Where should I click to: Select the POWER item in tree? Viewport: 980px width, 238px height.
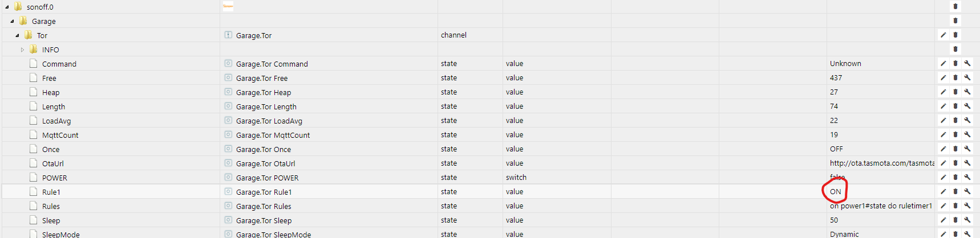[54, 178]
